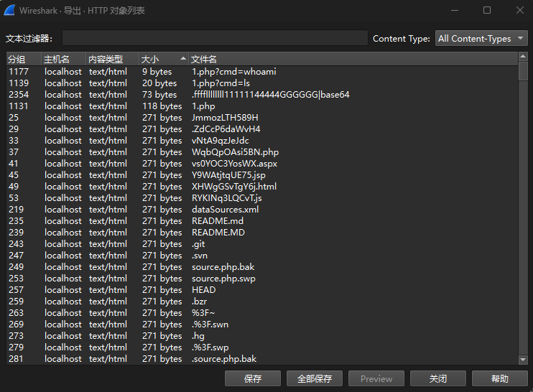Sort by the 主机名 column header
The width and height of the screenshot is (533, 392).
click(x=63, y=60)
